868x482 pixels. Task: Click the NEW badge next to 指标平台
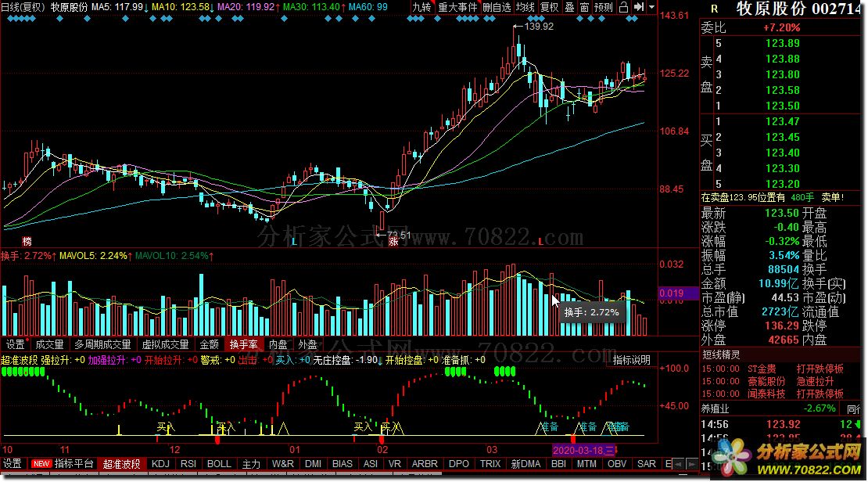pyautogui.click(x=41, y=464)
